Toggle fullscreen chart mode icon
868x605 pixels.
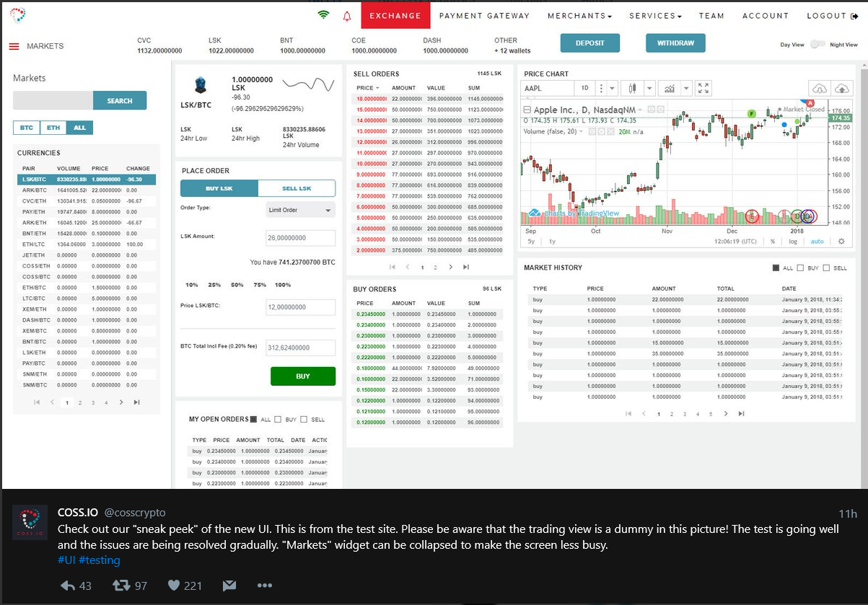tap(704, 88)
